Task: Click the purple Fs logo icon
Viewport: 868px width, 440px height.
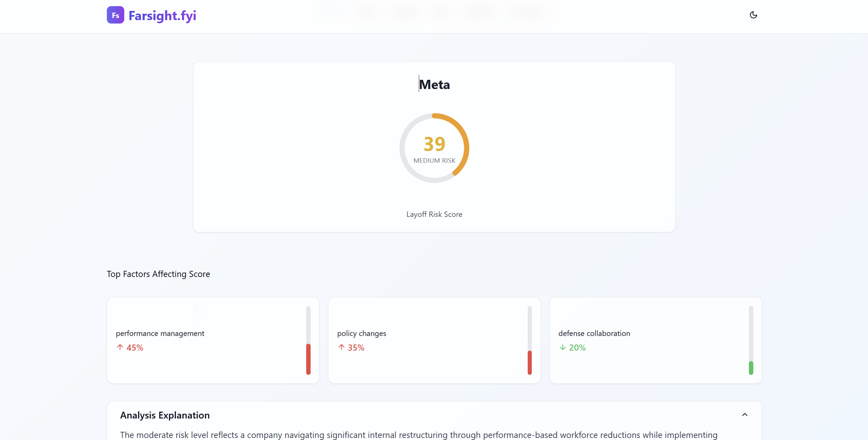Action: [x=115, y=15]
